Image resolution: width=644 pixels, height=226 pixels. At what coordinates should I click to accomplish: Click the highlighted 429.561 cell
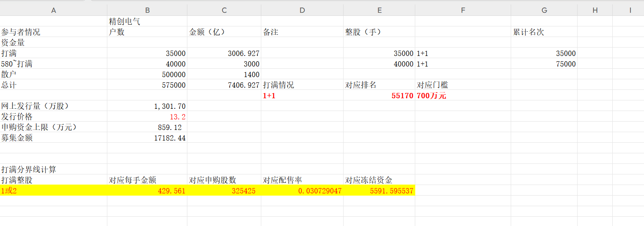[147, 190]
